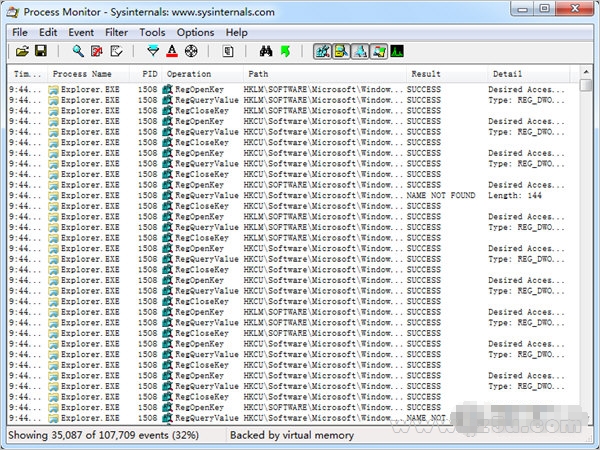Open the File menu
600x450 pixels.
pyautogui.click(x=20, y=33)
